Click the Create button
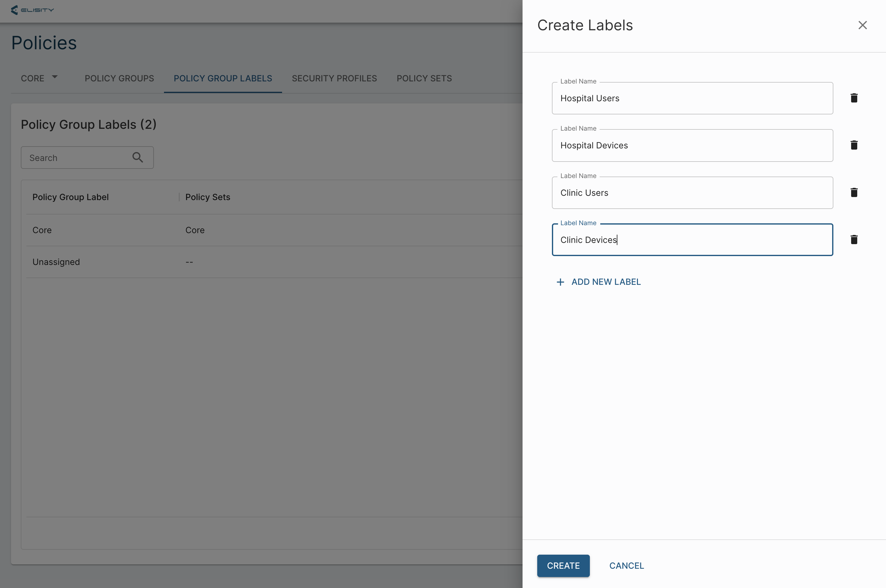Viewport: 886px width, 588px height. [563, 565]
